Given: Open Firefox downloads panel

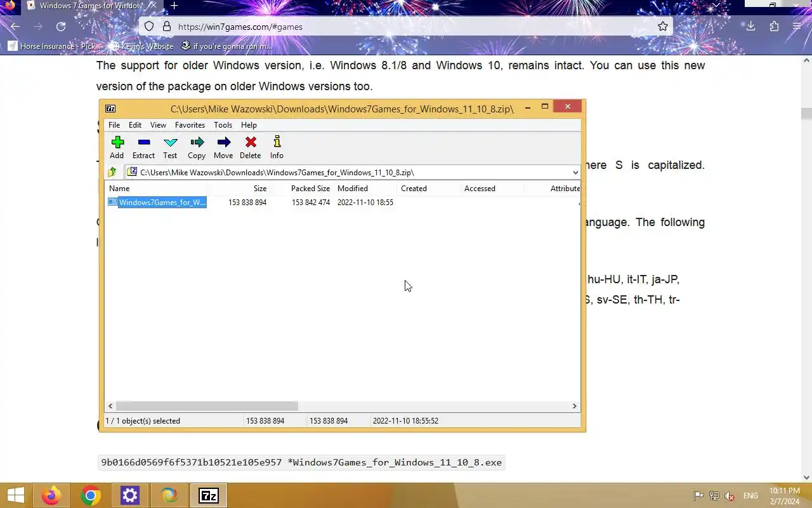Looking at the screenshot, I should 750,27.
